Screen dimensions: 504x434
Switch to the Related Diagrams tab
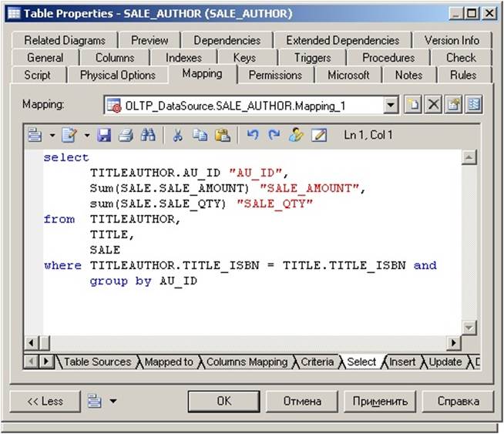tap(65, 41)
